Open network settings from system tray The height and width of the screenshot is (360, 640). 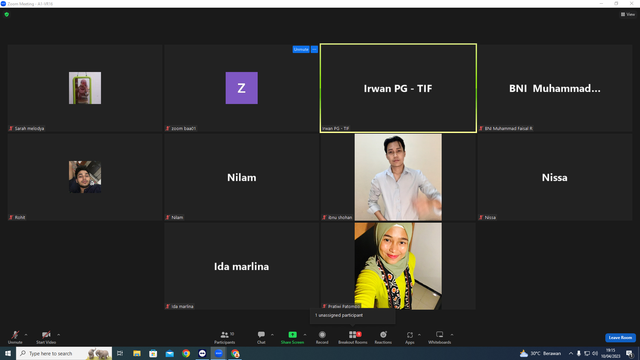pyautogui.click(x=587, y=353)
